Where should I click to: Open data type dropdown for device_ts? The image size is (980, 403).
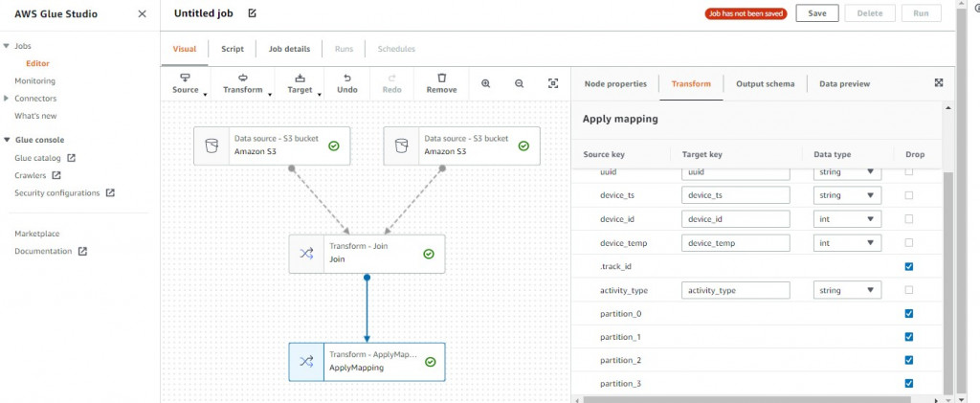[848, 195]
